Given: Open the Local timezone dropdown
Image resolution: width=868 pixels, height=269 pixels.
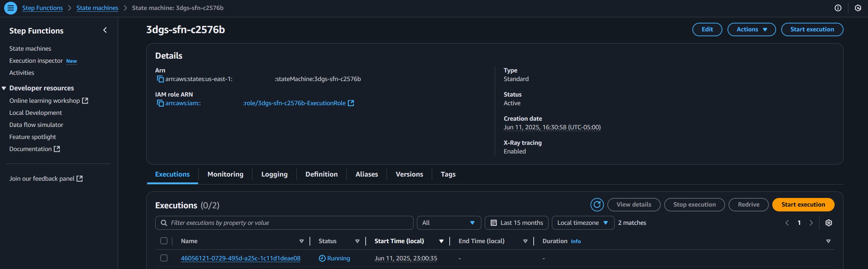Looking at the screenshot, I should (583, 223).
